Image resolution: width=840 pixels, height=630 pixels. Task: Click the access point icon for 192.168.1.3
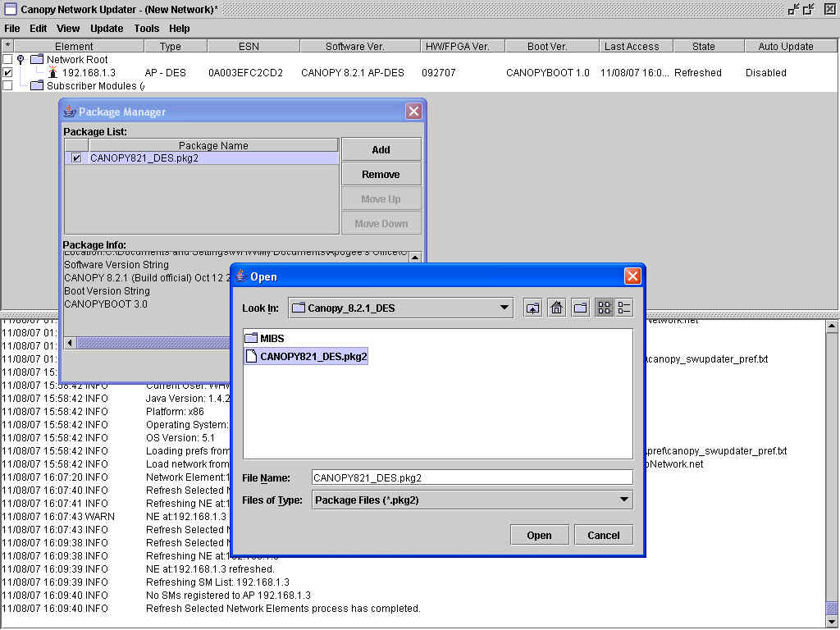pos(52,72)
